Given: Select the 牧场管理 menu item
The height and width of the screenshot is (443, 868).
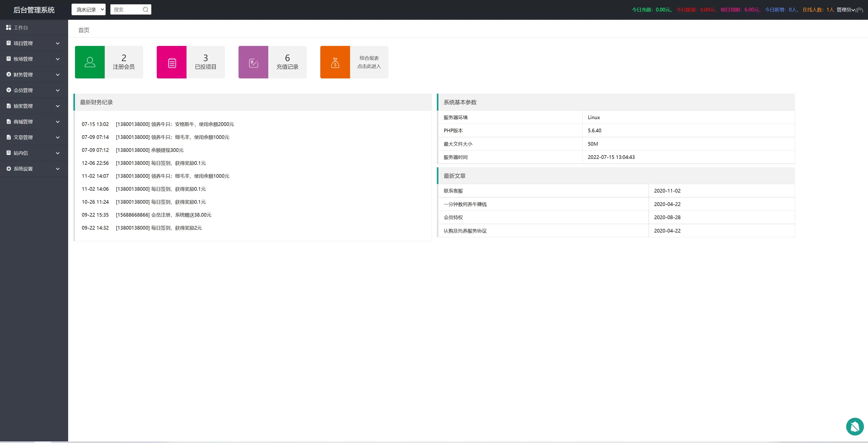Looking at the screenshot, I should click(23, 59).
